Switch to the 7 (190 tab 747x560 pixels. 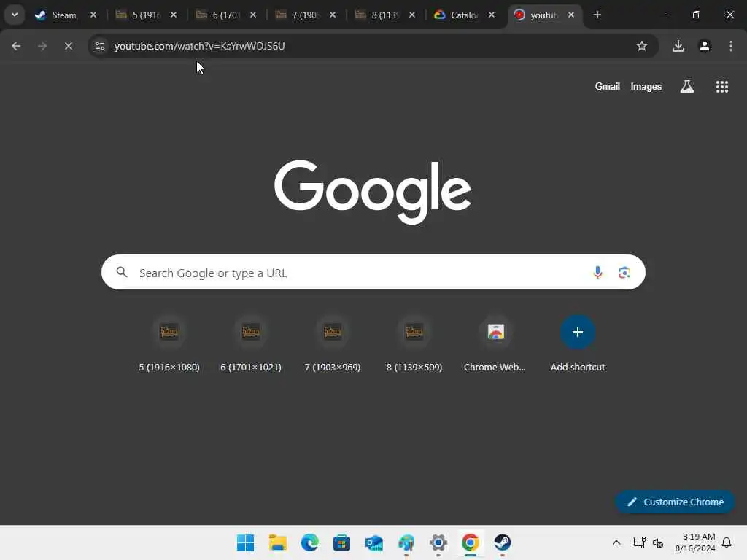pyautogui.click(x=305, y=15)
